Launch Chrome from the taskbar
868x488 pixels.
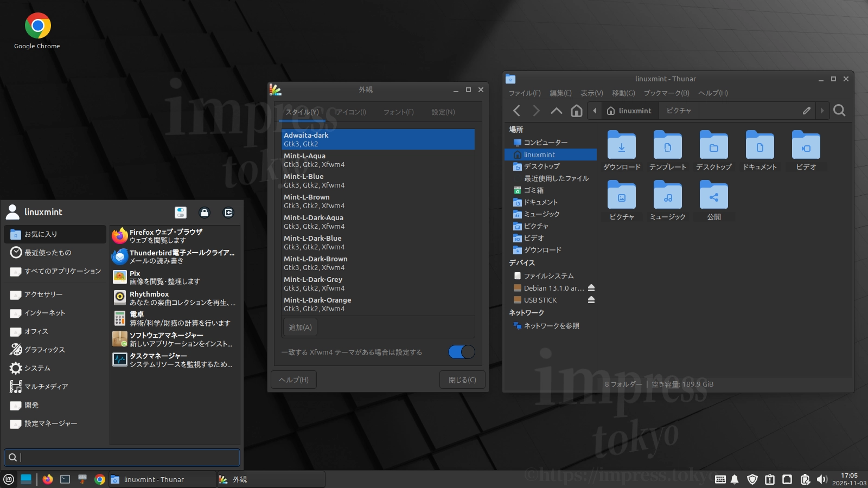[100, 479]
